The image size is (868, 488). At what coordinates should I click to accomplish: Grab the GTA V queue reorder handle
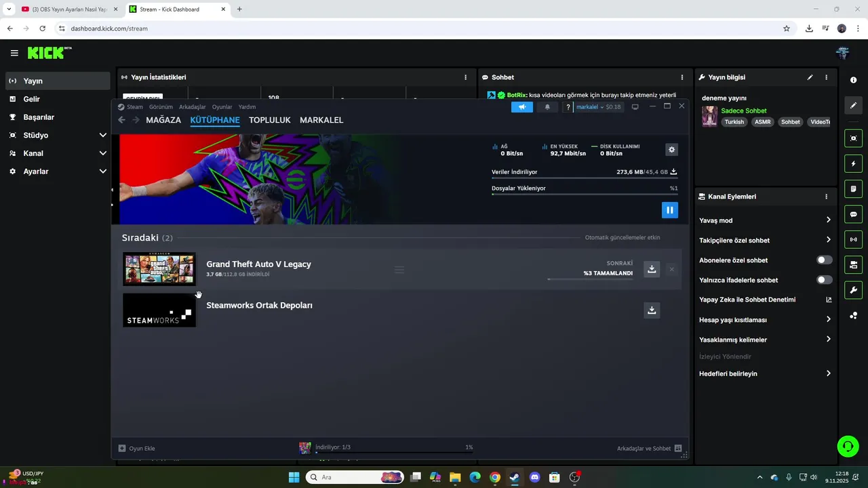[399, 270]
